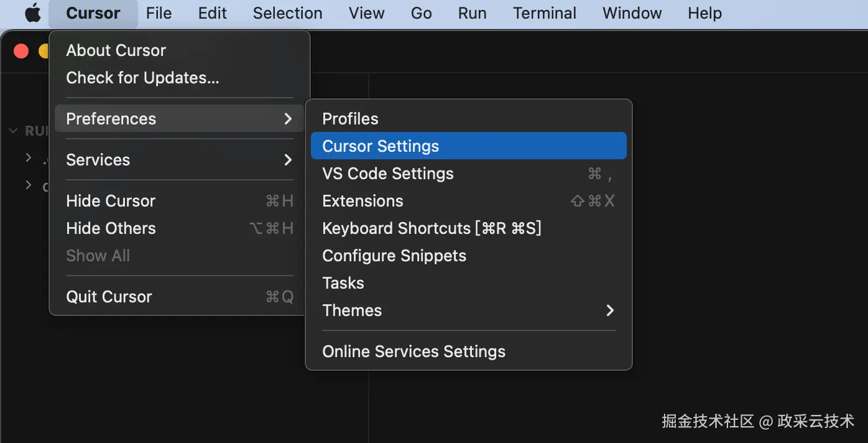Viewport: 868px width, 443px height.
Task: Select Configure Snippets option
Action: pos(394,256)
